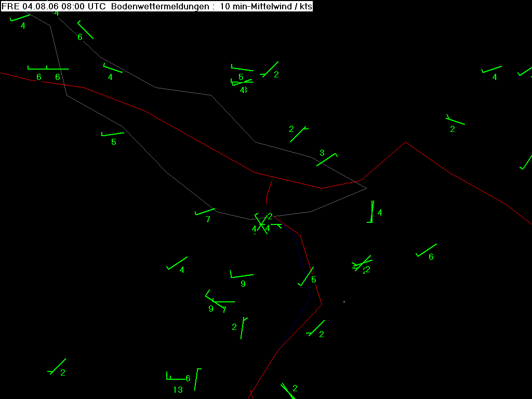
Task: Click the wind speed value "3"
Action: [x=322, y=153]
